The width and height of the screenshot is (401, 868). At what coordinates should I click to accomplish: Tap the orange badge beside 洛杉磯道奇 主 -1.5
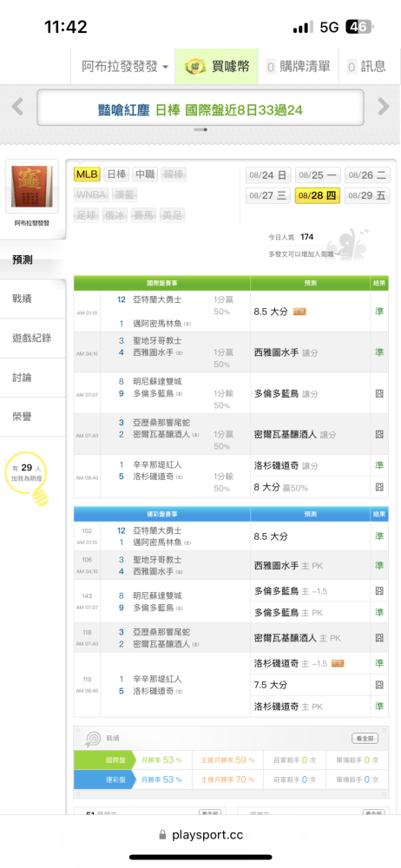click(x=338, y=663)
